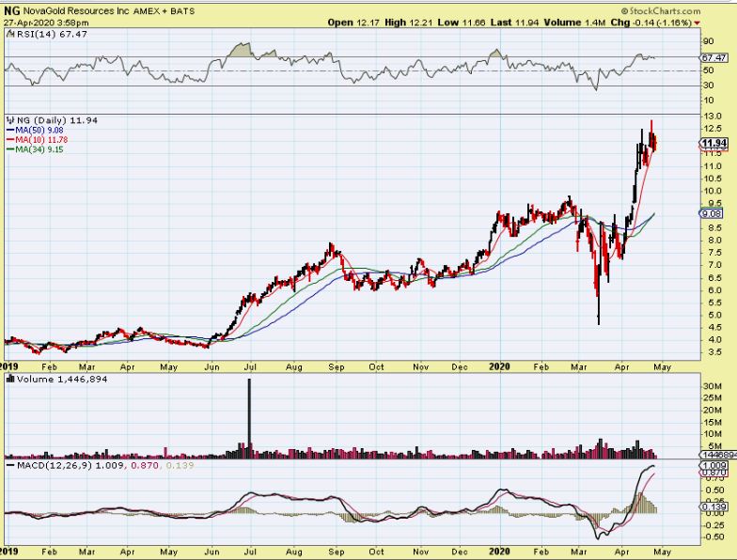Click the High 12.21 value
The width and height of the screenshot is (737, 560).
click(x=408, y=23)
